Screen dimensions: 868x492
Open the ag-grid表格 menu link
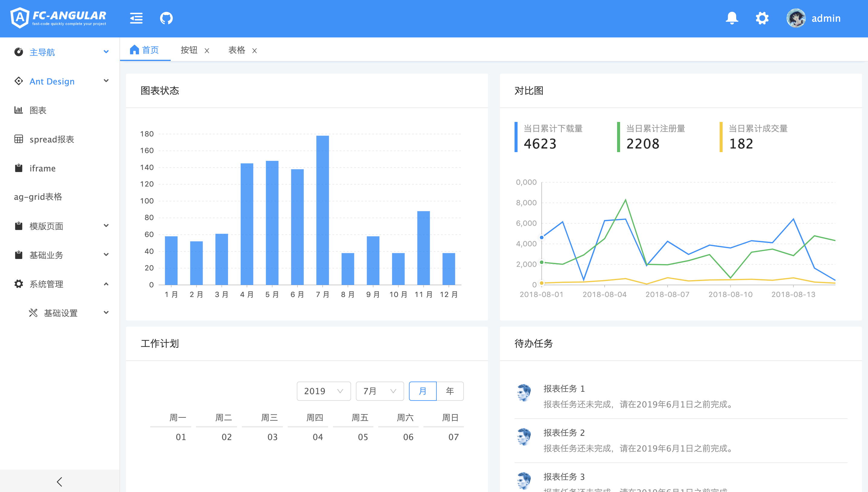point(38,197)
